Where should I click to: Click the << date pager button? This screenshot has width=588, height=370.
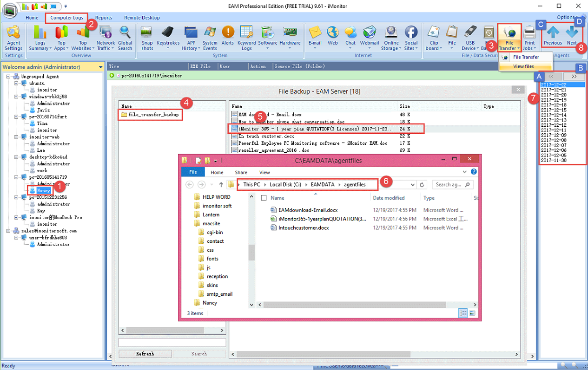(x=551, y=76)
